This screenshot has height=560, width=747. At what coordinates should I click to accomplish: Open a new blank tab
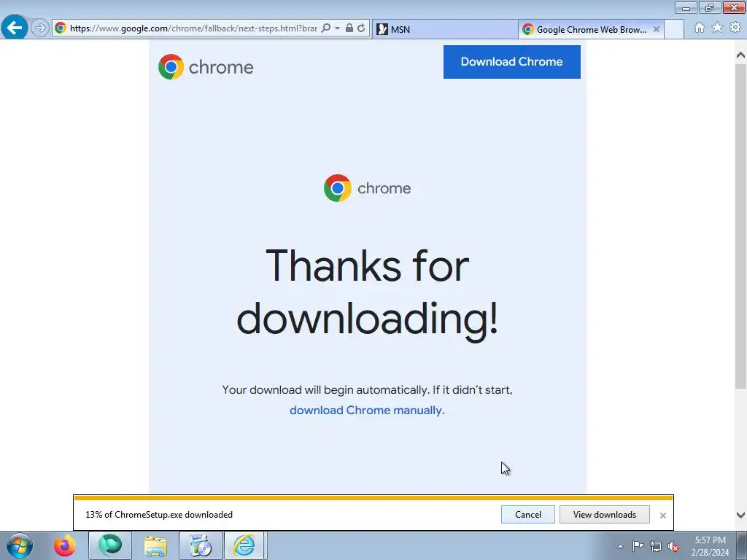[x=674, y=29]
